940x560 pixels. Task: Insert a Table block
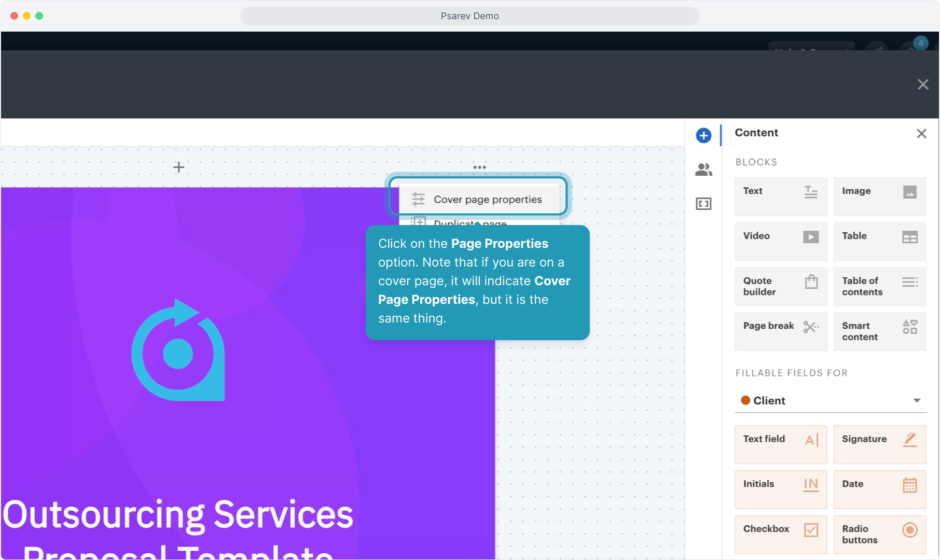(879, 242)
